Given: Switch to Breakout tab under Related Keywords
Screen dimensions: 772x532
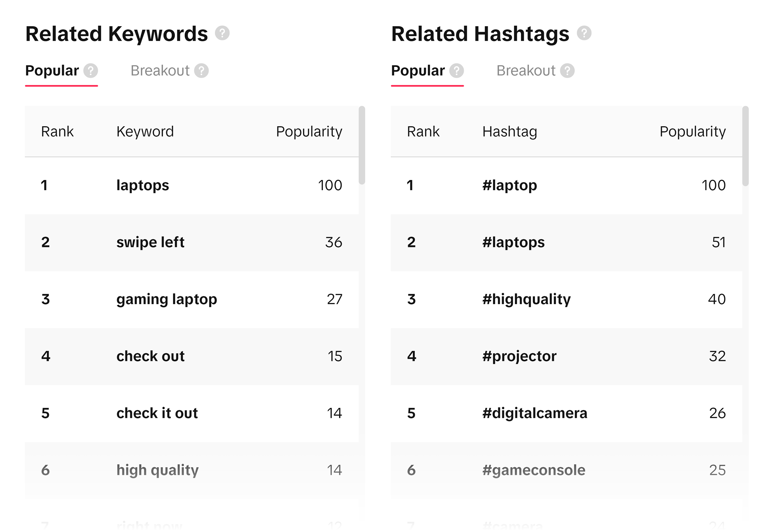Looking at the screenshot, I should [160, 70].
